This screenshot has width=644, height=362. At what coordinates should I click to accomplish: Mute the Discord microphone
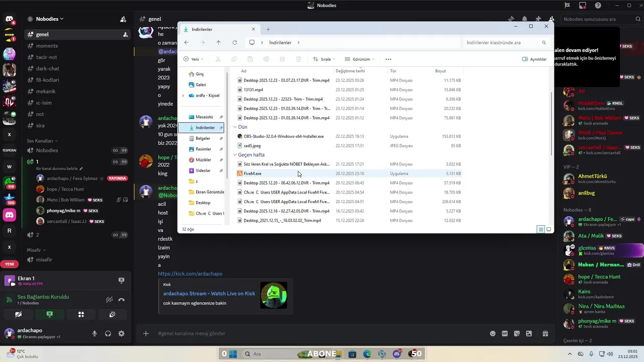pos(94,333)
